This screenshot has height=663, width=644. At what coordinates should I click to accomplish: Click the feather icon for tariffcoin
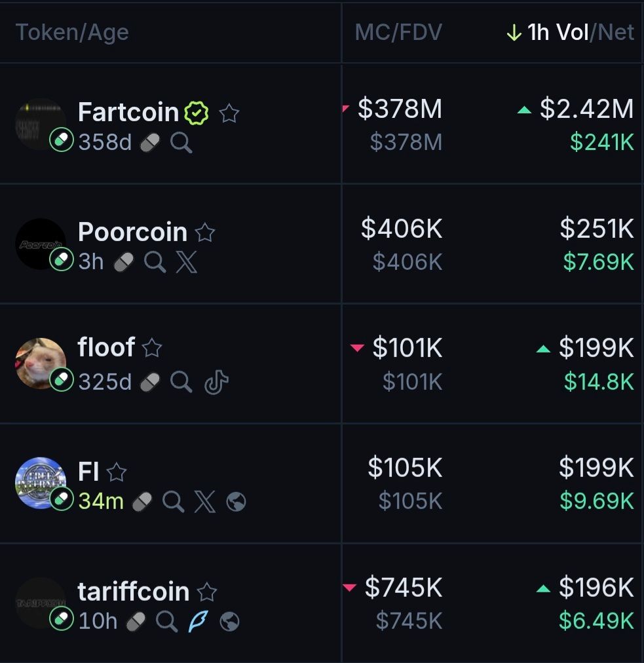click(198, 621)
